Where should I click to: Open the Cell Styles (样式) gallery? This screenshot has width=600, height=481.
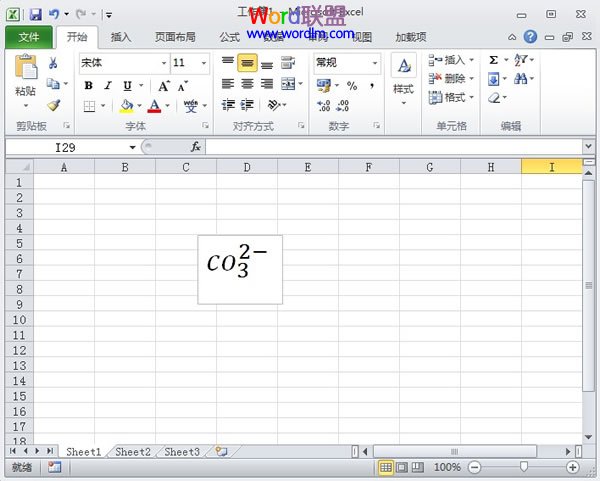(403, 75)
